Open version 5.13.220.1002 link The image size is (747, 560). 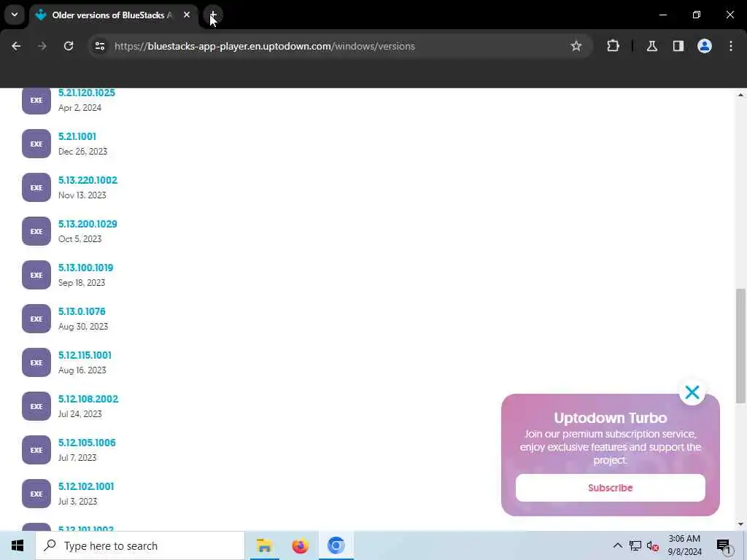pos(88,181)
